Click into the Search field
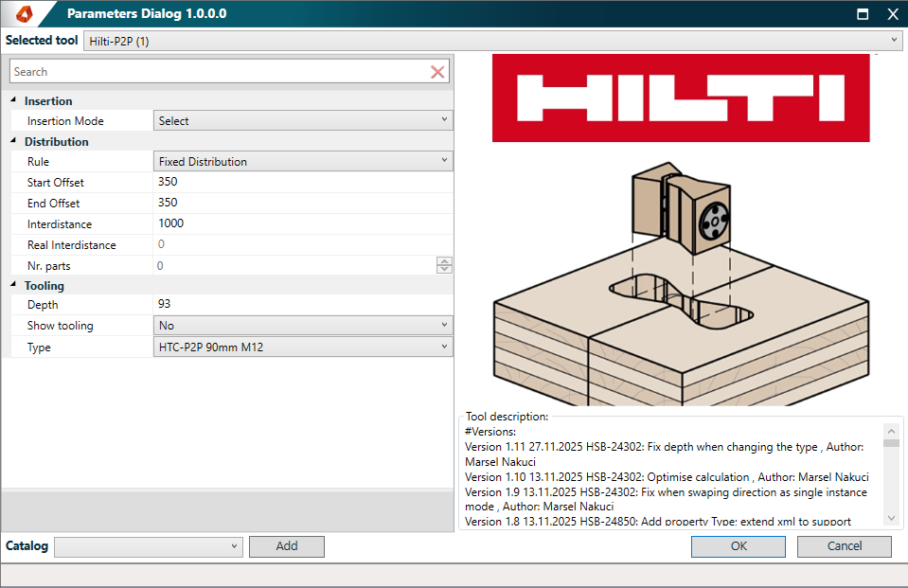This screenshot has width=908, height=588. tap(220, 72)
